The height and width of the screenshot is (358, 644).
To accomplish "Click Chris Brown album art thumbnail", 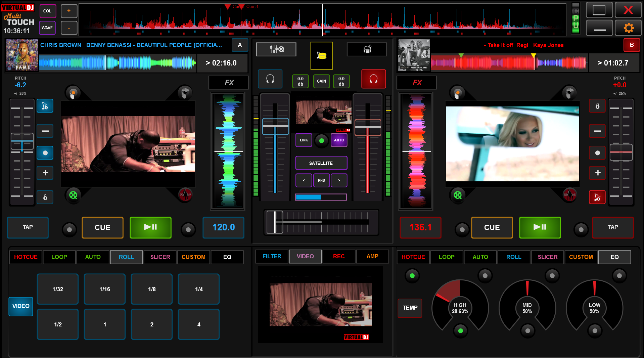I will [22, 55].
